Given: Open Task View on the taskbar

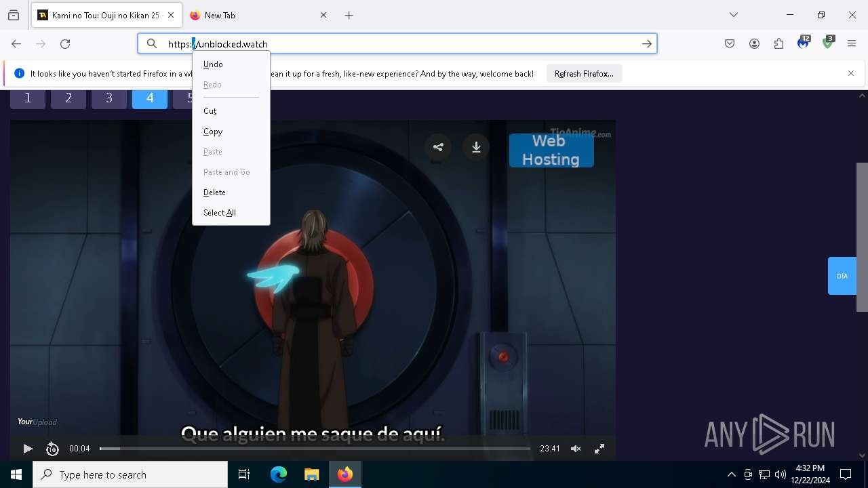Looking at the screenshot, I should [x=244, y=474].
